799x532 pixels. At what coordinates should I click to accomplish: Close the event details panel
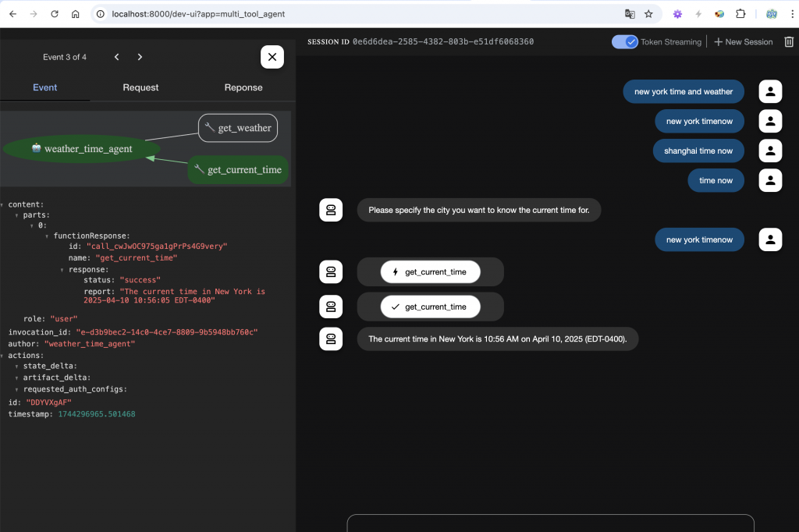(272, 57)
